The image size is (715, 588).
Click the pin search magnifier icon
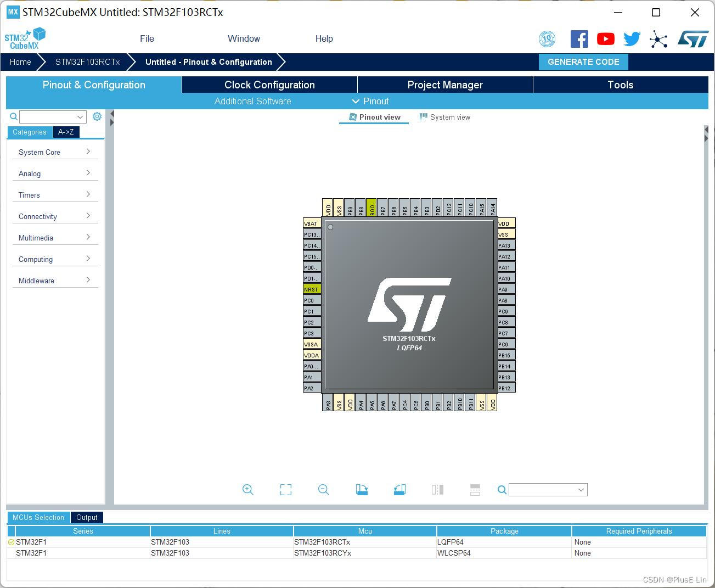[502, 490]
